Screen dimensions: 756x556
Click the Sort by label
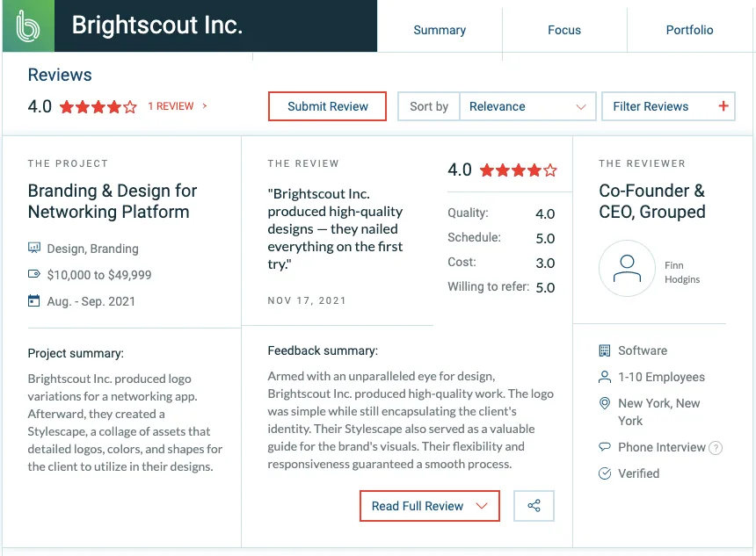pyautogui.click(x=429, y=106)
